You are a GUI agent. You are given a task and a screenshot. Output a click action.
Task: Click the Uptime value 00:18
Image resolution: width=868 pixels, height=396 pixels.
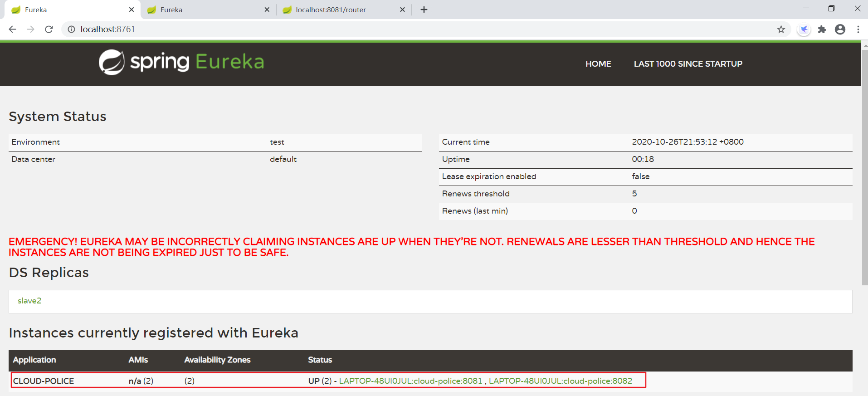643,159
